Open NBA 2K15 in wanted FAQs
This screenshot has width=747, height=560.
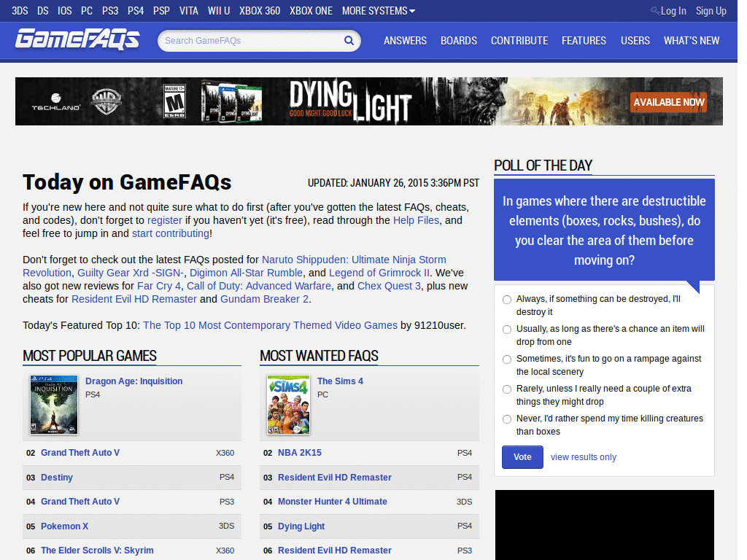(300, 453)
